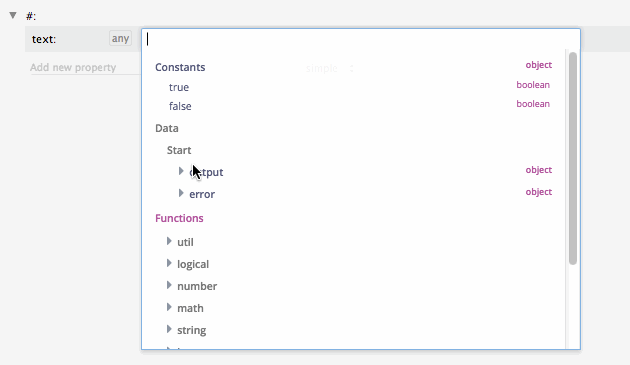Expand the util functions group
Viewport: 630px width, 365px height.
pyautogui.click(x=169, y=241)
